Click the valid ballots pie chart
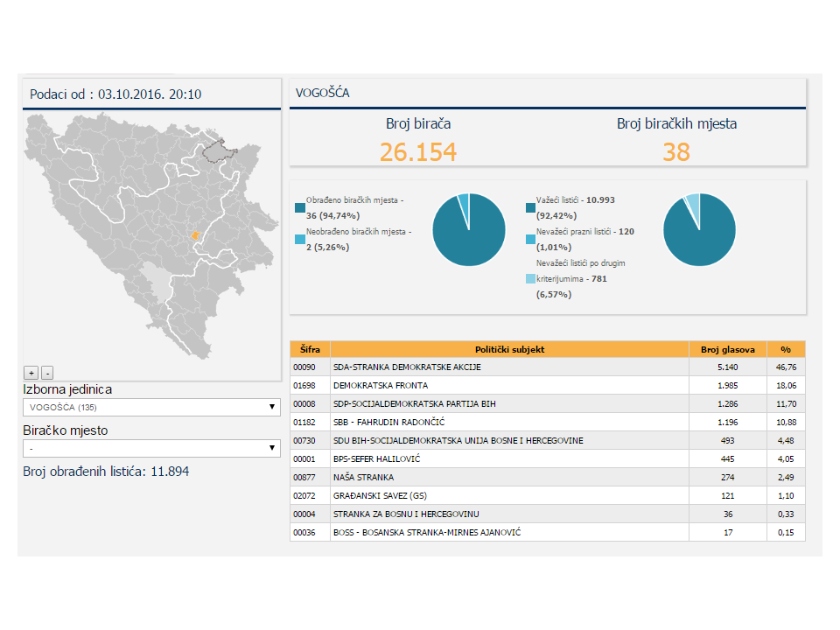Image resolution: width=840 pixels, height=630 pixels. click(699, 229)
